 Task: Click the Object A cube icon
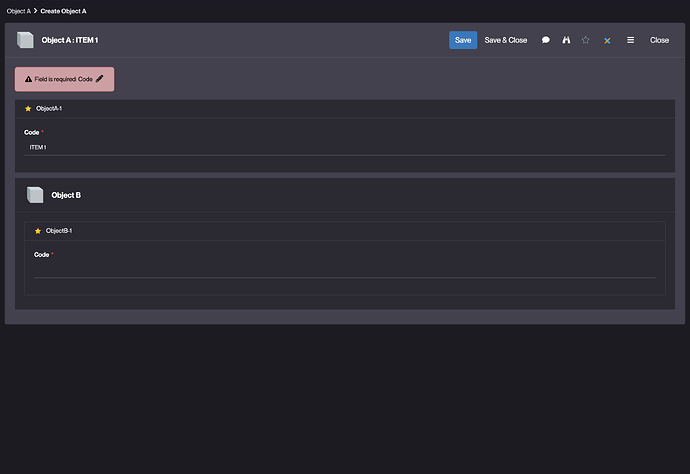pos(25,40)
